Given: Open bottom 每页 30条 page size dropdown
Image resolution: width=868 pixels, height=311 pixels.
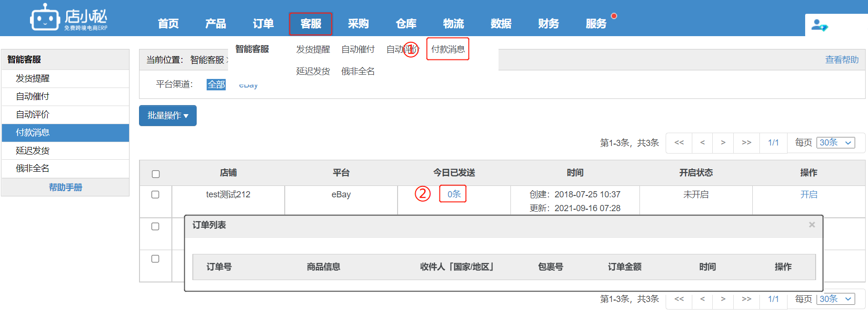Looking at the screenshot, I should coord(836,299).
